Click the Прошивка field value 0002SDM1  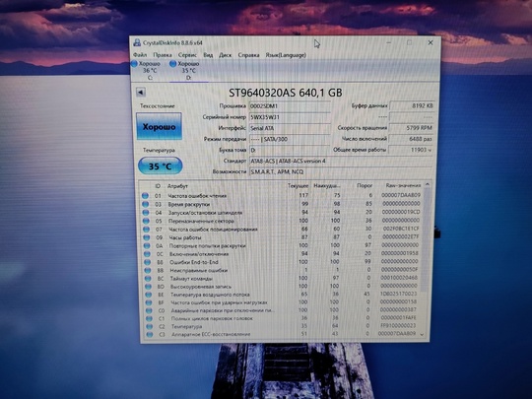pos(290,105)
